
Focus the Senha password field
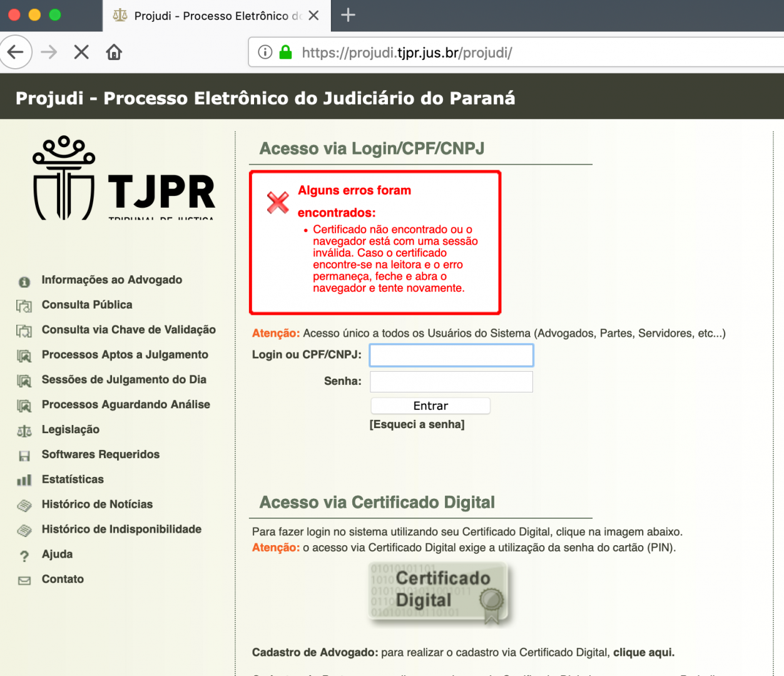coord(451,382)
